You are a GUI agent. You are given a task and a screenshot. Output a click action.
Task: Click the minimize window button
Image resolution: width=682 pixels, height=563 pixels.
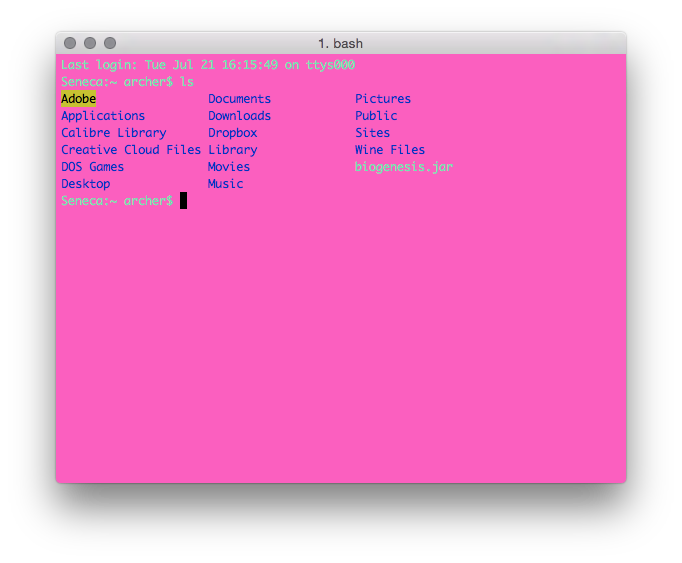point(90,43)
